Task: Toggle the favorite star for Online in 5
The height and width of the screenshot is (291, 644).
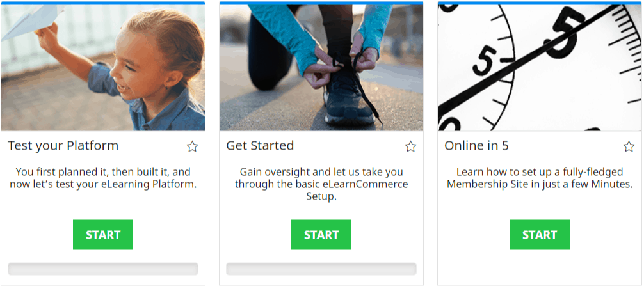Action: click(x=629, y=146)
